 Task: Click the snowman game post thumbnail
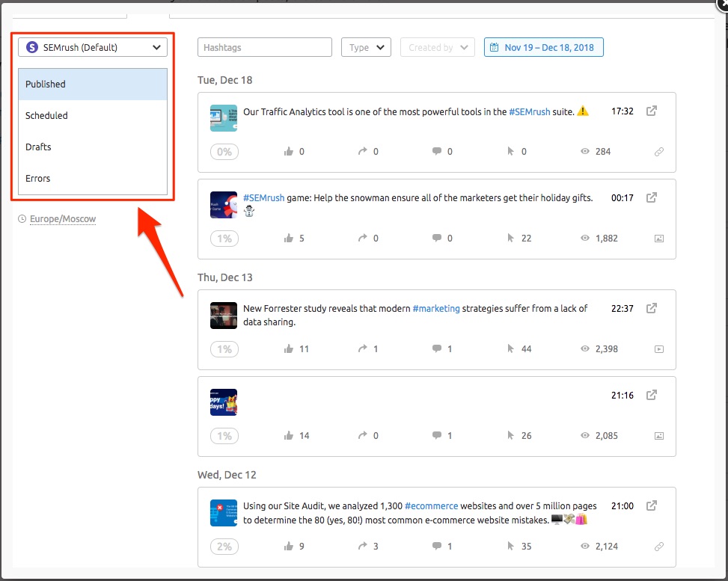coord(224,205)
